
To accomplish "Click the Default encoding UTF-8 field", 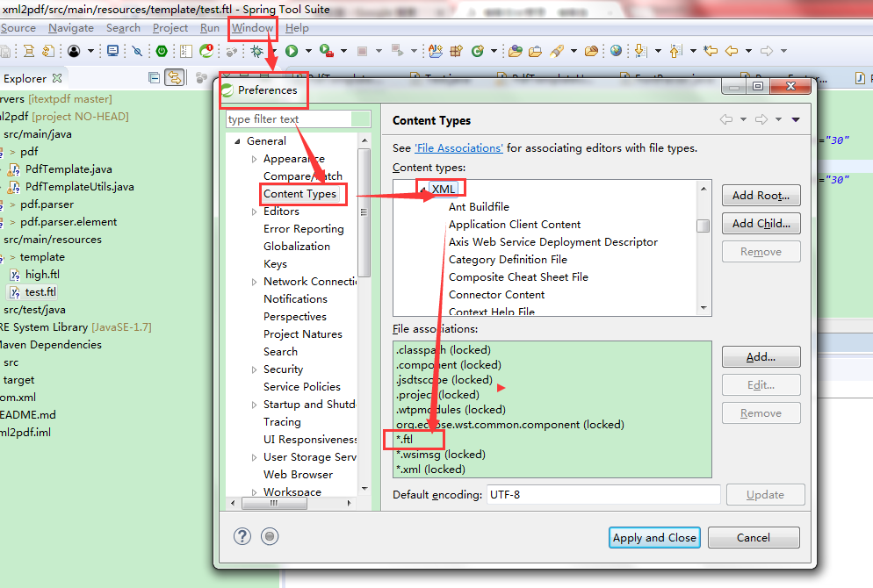I will tap(603, 495).
